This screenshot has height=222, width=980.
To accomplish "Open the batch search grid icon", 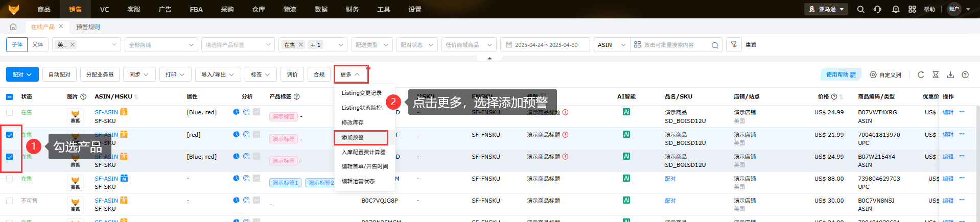I will (637, 44).
